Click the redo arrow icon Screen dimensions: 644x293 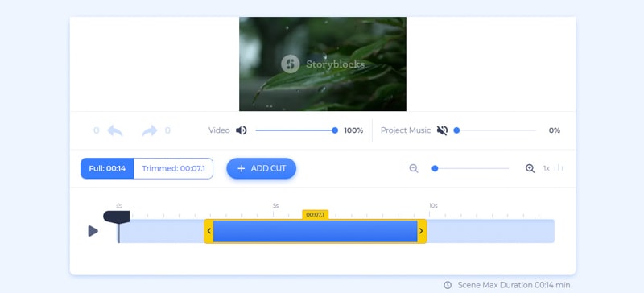[150, 130]
